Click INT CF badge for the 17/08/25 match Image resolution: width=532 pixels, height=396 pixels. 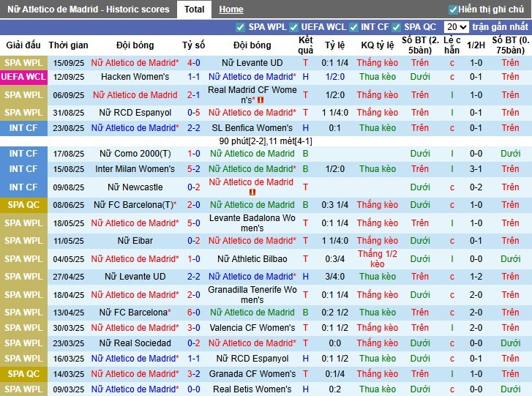23,154
